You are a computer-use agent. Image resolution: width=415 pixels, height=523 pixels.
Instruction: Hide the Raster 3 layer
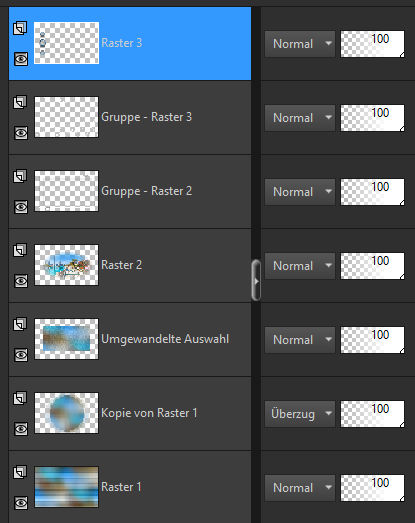pyautogui.click(x=21, y=59)
